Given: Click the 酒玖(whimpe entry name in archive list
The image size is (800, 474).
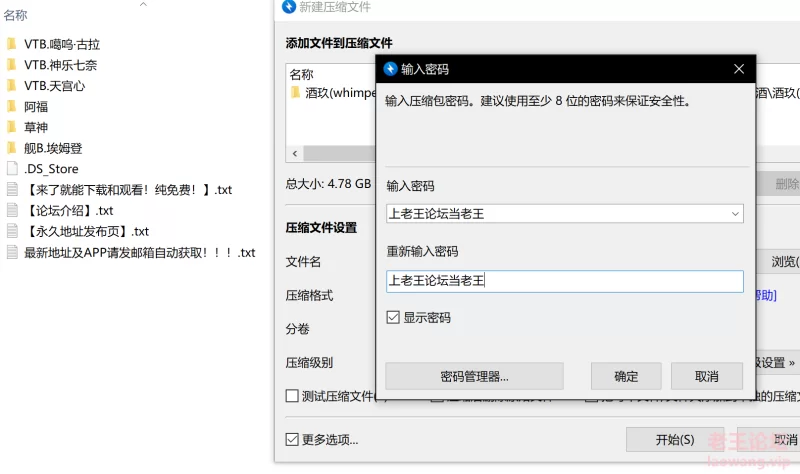Looking at the screenshot, I should click(340, 93).
